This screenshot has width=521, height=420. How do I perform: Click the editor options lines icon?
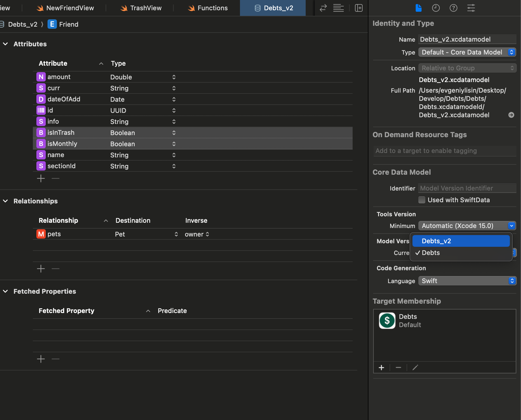pyautogui.click(x=338, y=8)
